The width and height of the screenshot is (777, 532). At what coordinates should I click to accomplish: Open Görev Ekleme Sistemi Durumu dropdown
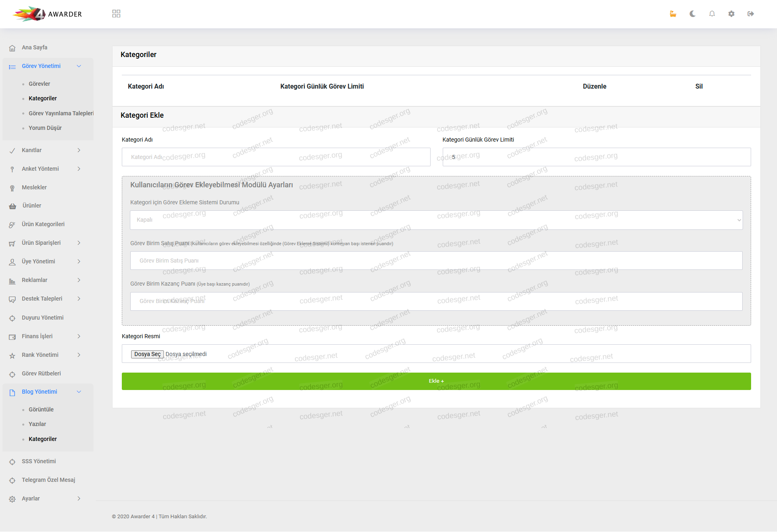point(436,220)
